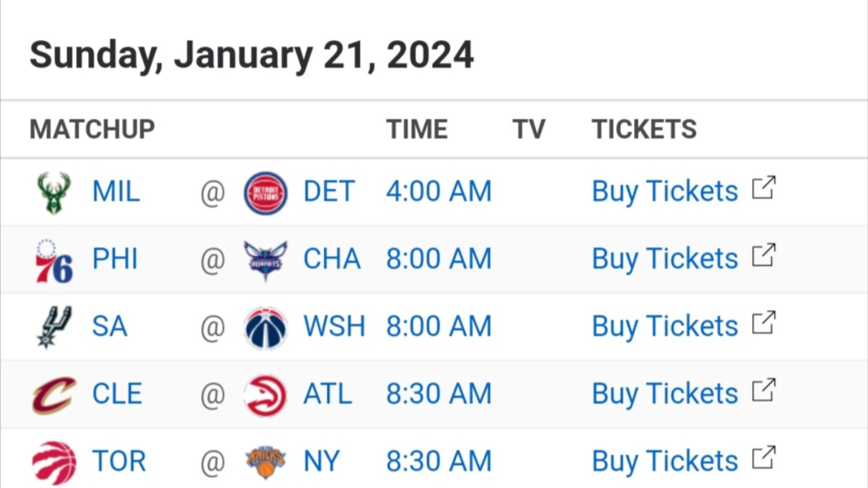Open the Philadelphia 76ers logo
Image resolution: width=868 pixels, height=488 pixels.
54,261
